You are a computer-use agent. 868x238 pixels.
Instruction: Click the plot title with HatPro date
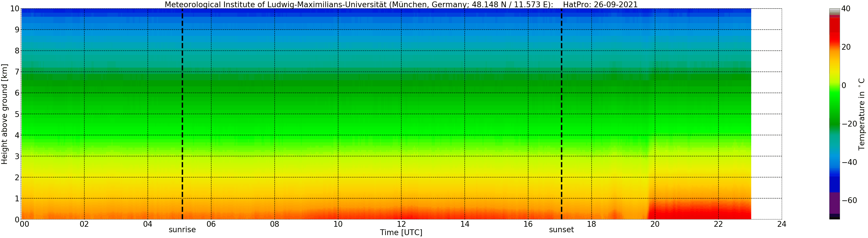click(401, 4)
